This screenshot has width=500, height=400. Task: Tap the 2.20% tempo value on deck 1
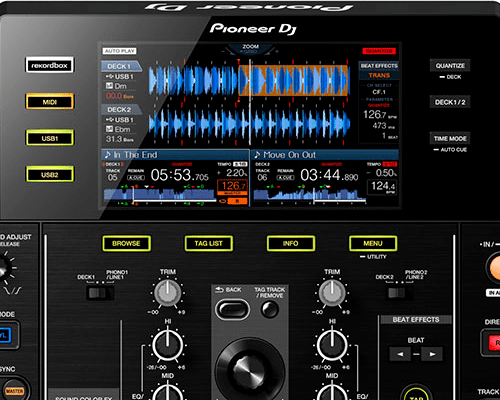pos(236,173)
